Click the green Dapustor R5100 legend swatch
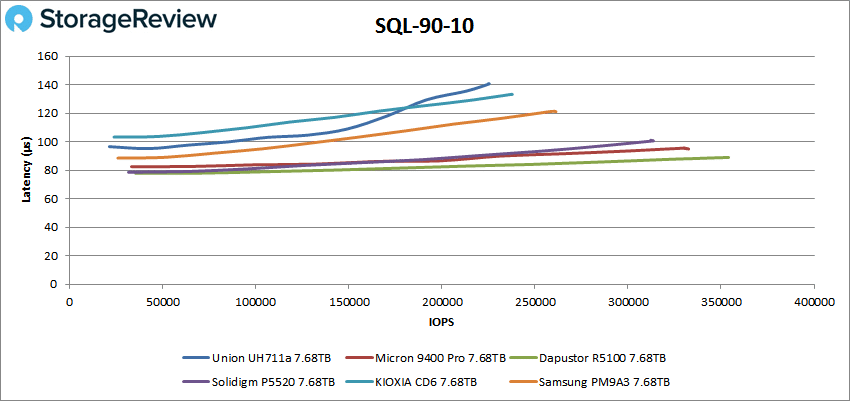 (523, 358)
